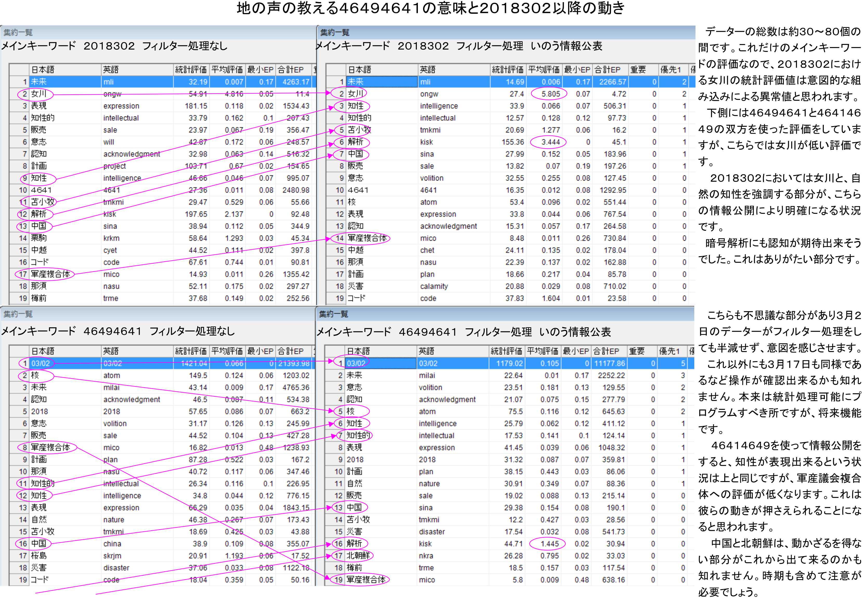Viewport: 868px width, 598px height.
Task: Click 3.444 value in top-right 解析 row
Action: 550,142
